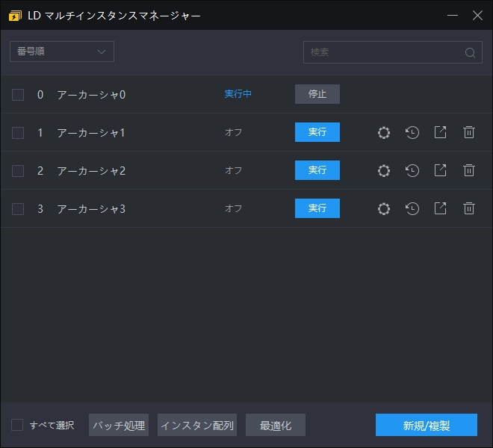Open the 番号順 sort dropdown
This screenshot has height=448, width=493.
coord(62,52)
